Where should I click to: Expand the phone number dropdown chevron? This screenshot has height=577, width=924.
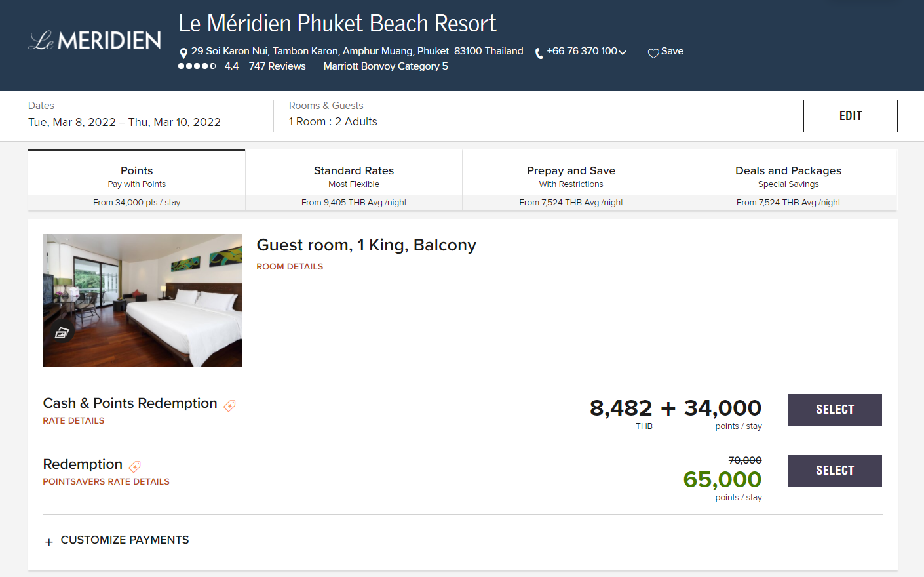click(622, 53)
